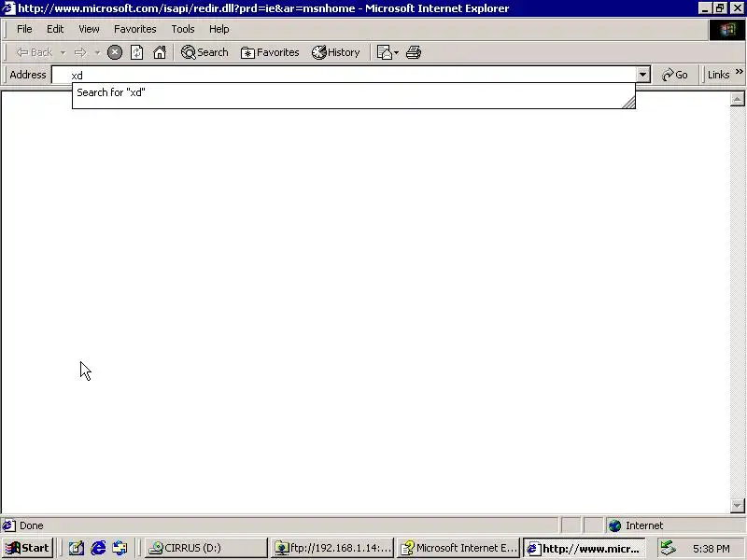Open the File menu
Viewport: 747px width, 560px height.
(24, 29)
